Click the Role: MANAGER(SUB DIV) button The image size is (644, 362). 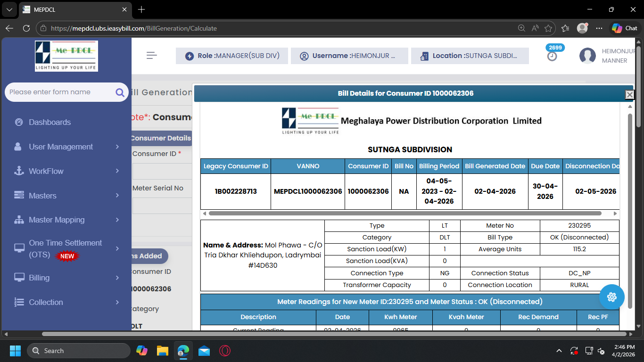[x=231, y=56]
